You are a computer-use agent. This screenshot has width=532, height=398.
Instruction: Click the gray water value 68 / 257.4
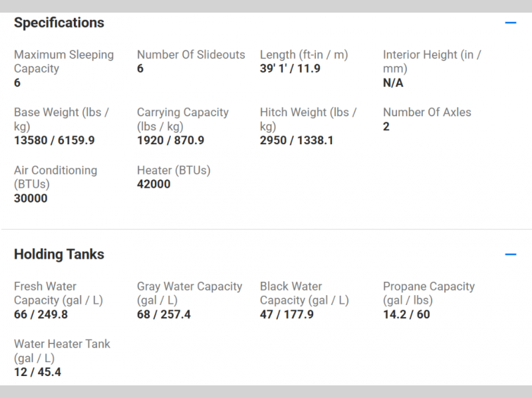tap(164, 314)
